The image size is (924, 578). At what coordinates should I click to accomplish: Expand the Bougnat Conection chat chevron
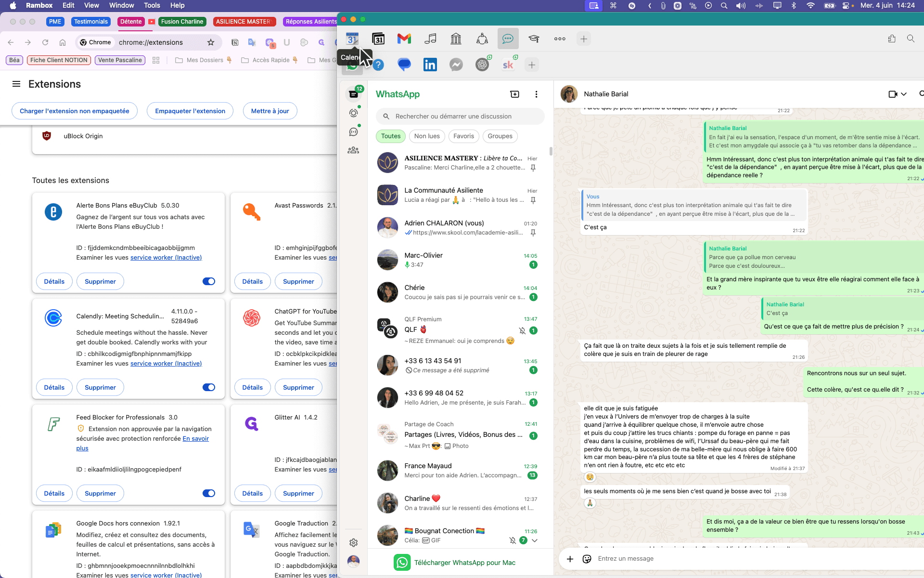click(x=535, y=540)
